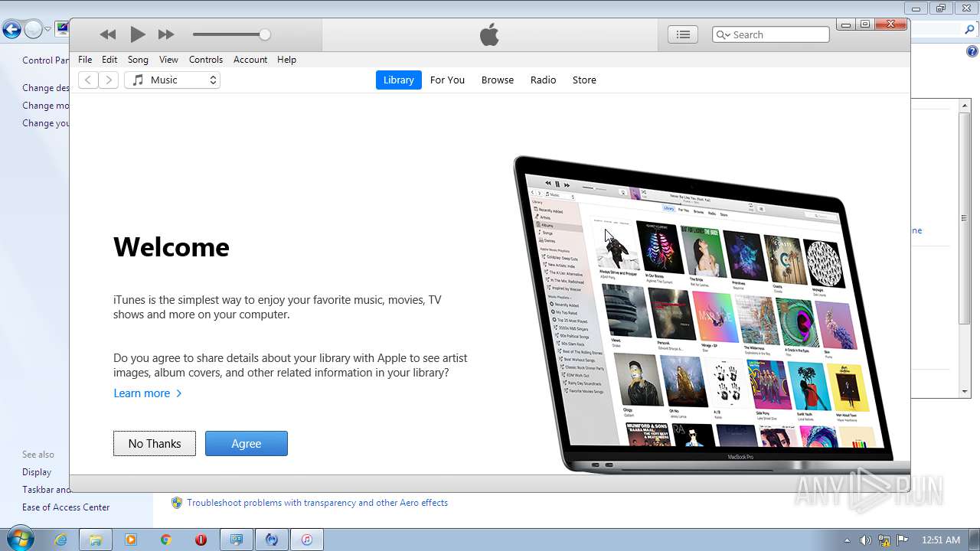Go back with the iTunes back arrow

(88, 80)
